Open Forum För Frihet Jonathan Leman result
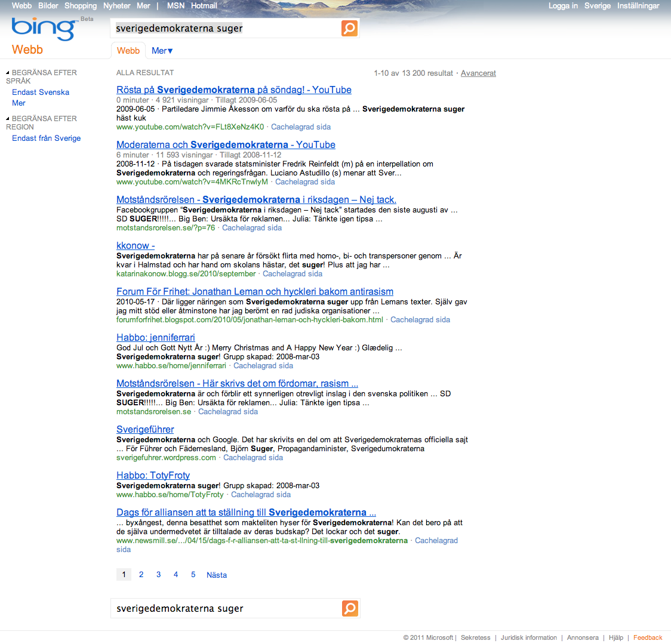The height and width of the screenshot is (644, 671). point(255,291)
